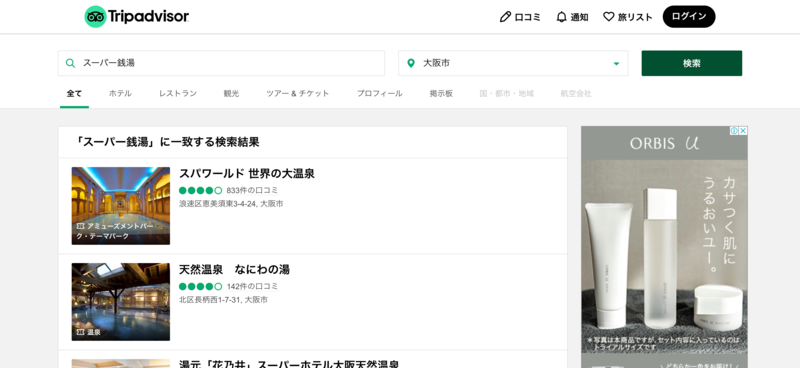Click 142件の口コミ review count

[x=252, y=286]
